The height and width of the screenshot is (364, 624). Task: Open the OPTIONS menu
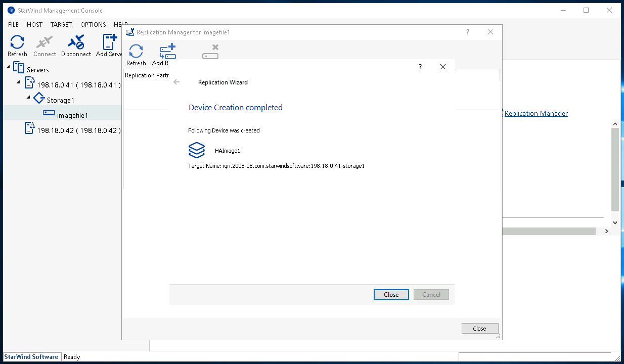[x=93, y=24]
